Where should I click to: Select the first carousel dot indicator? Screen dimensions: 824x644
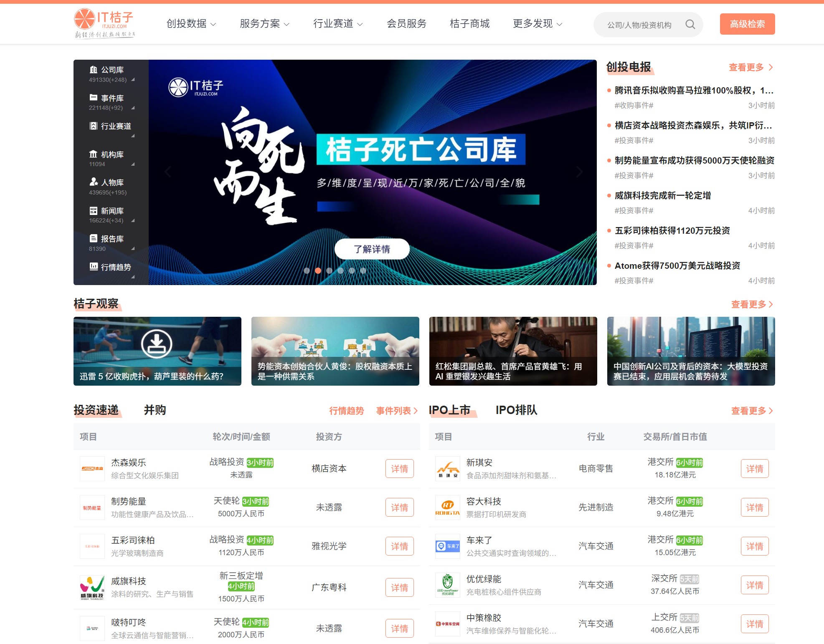tap(307, 270)
